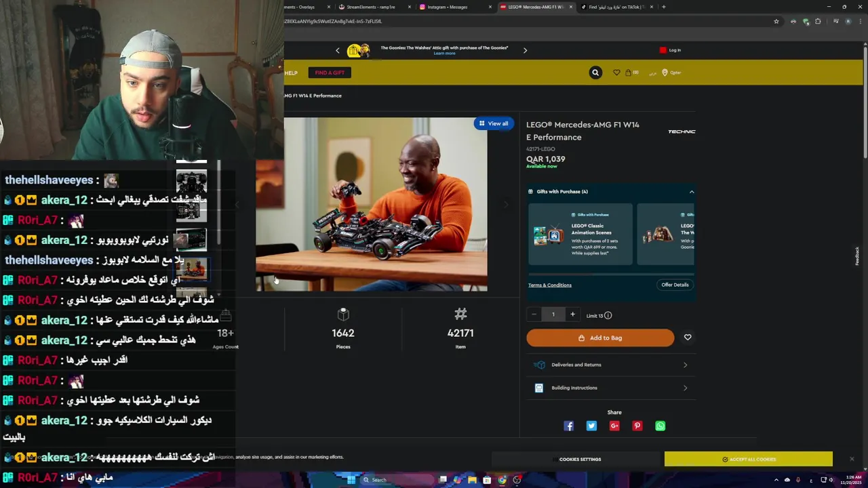Share product on Google Plus

pyautogui.click(x=614, y=426)
